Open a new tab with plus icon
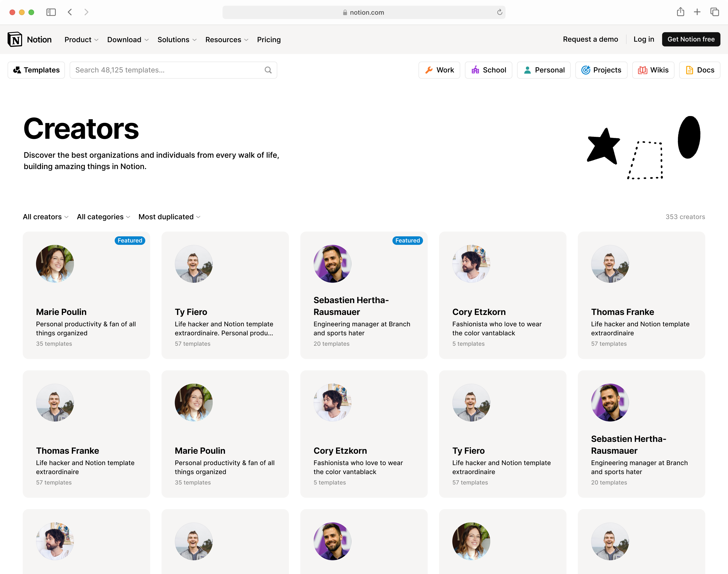 tap(697, 12)
